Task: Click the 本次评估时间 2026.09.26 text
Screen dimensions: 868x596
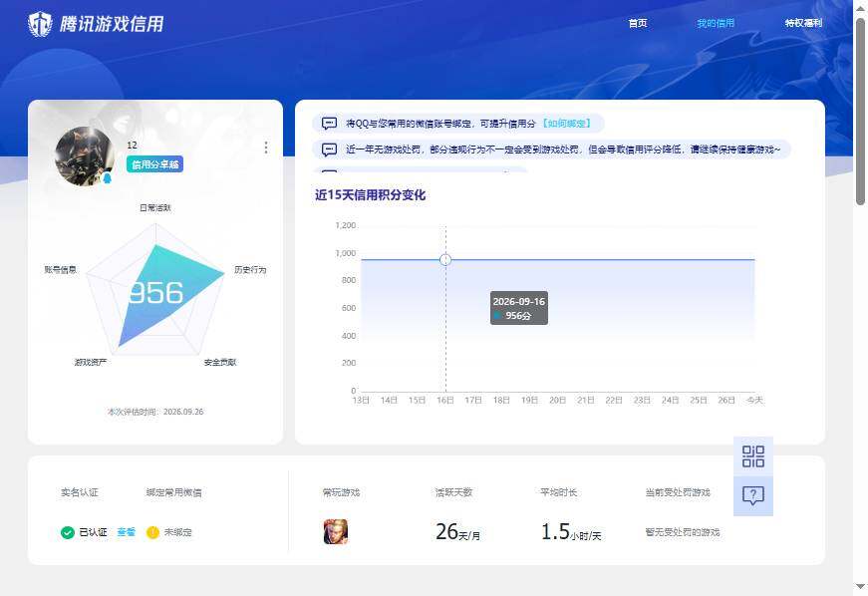Action: [155, 412]
